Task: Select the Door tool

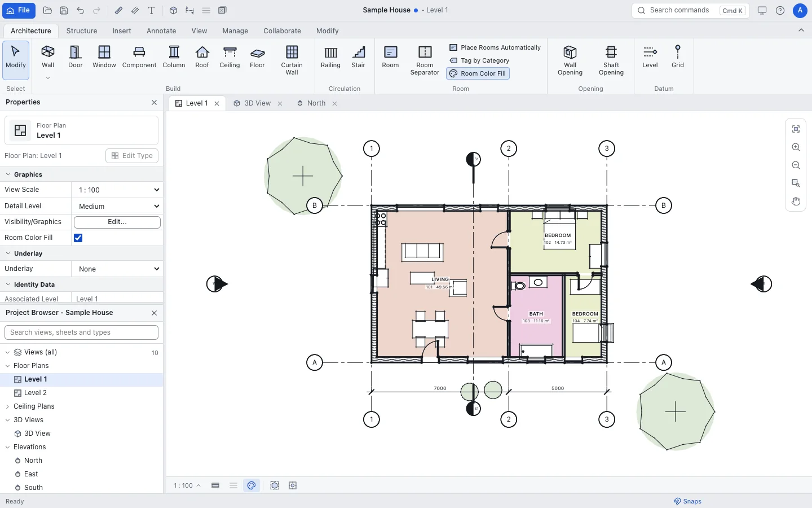Action: [76, 57]
